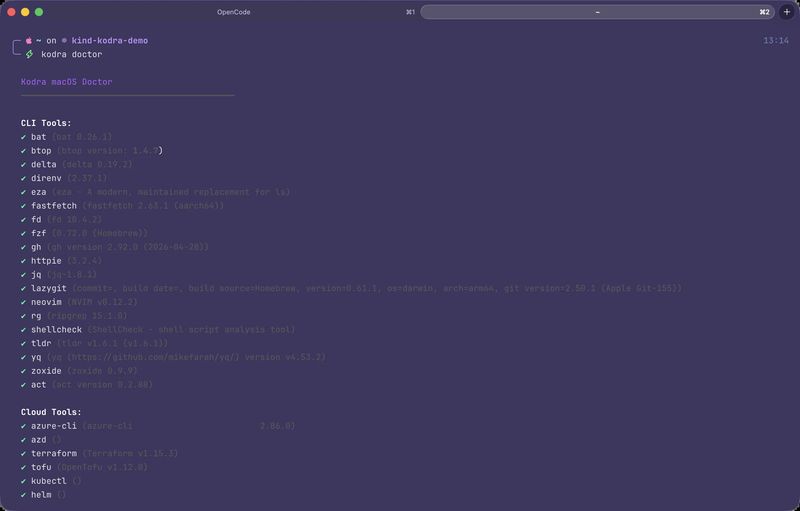Click the lazygit 'build source=Homebrew' detail text
The width and height of the screenshot is (800, 511).
[242, 288]
